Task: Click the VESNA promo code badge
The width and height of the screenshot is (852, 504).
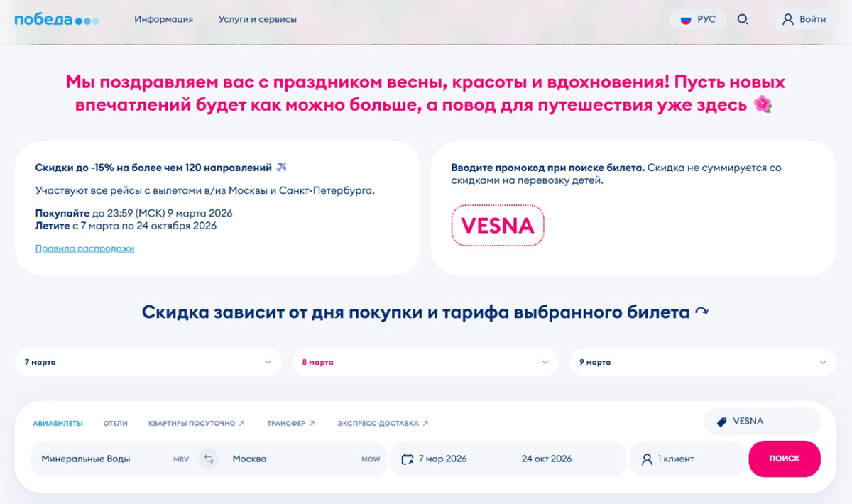Action: 498,226
